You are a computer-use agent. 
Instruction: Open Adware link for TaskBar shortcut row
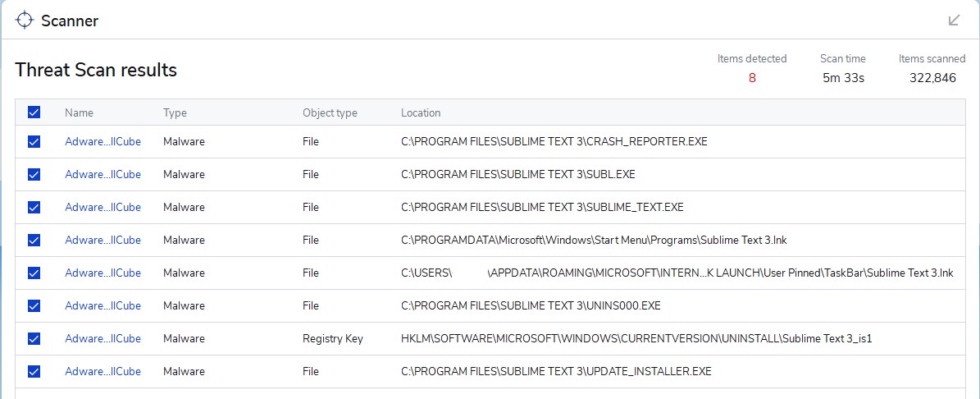pyautogui.click(x=103, y=273)
